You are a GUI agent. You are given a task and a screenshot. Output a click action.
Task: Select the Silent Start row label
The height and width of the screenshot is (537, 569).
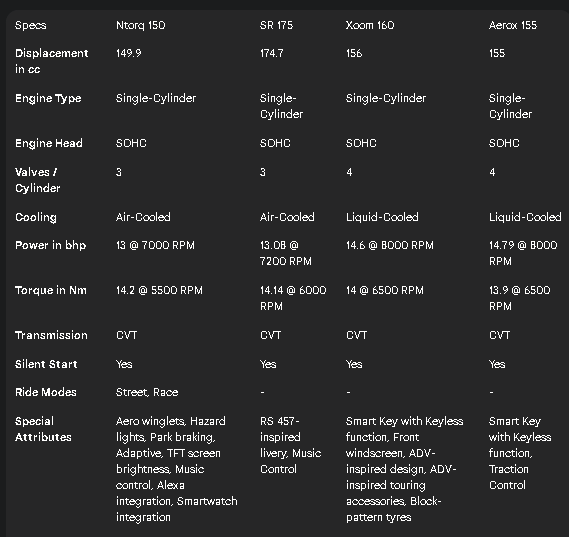pyautogui.click(x=46, y=364)
